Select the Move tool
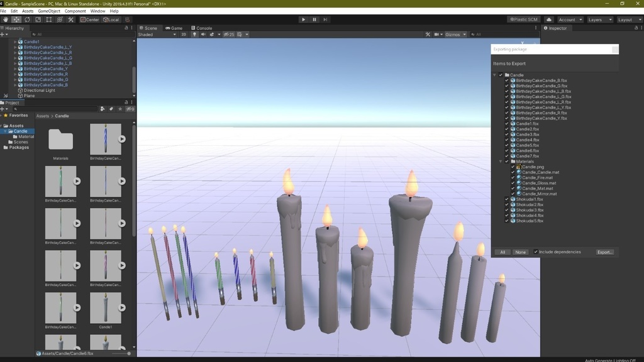Image resolution: width=644 pixels, height=362 pixels. click(x=16, y=19)
